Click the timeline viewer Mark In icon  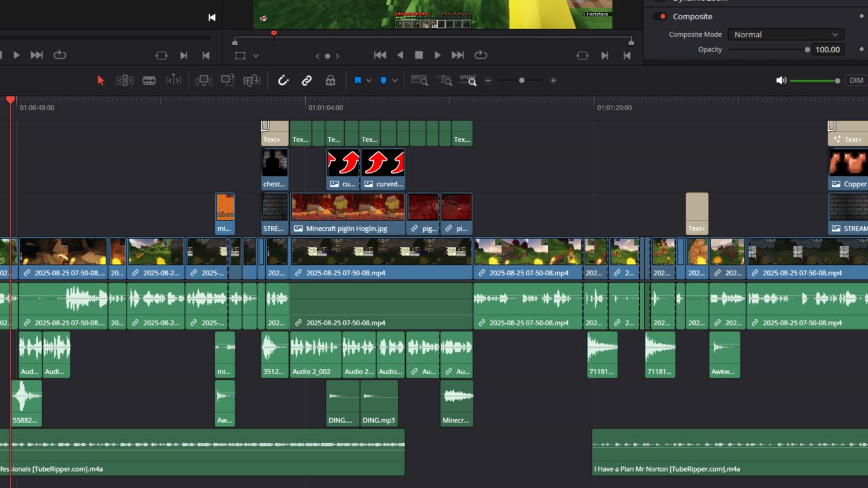click(605, 55)
